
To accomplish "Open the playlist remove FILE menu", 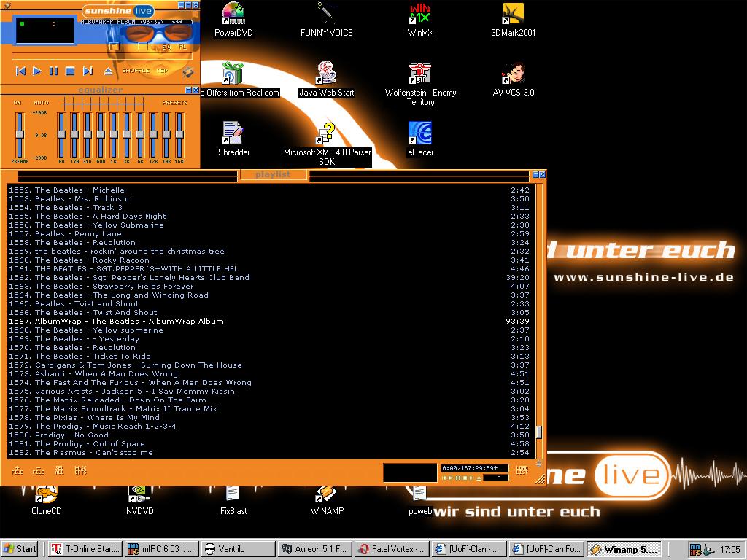I will (38, 470).
